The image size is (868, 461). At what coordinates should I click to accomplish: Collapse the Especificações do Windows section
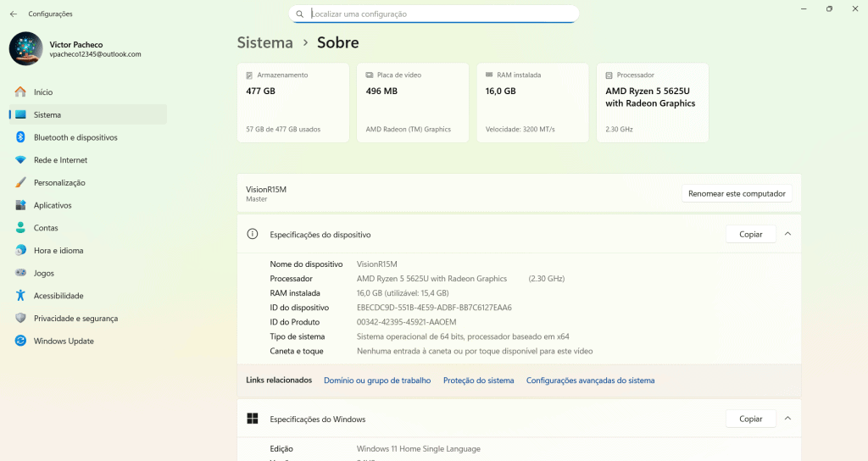click(x=787, y=419)
